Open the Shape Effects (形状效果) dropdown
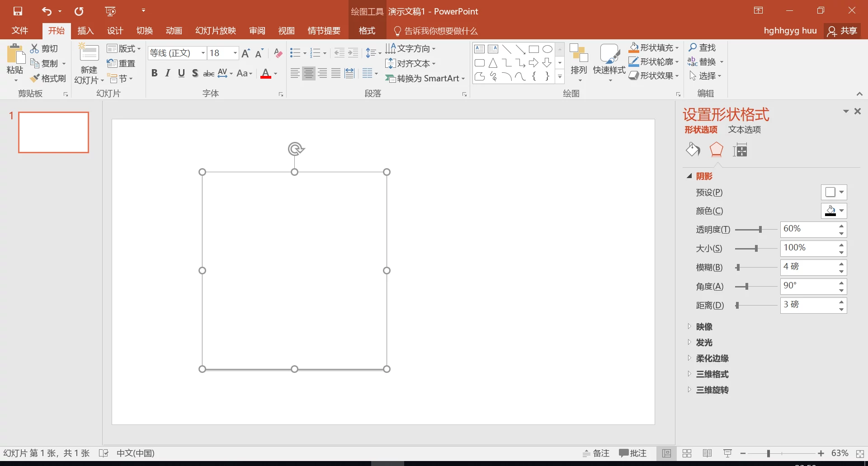Image resolution: width=868 pixels, height=466 pixels. click(x=654, y=75)
